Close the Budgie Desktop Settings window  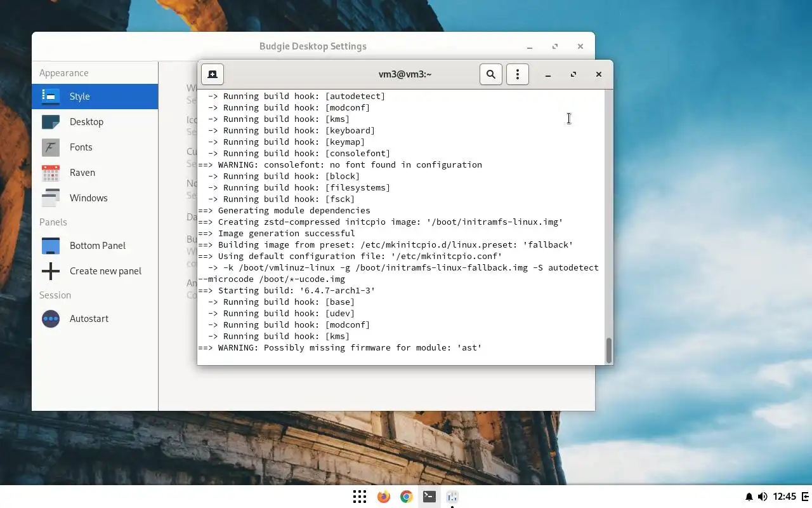pyautogui.click(x=580, y=46)
